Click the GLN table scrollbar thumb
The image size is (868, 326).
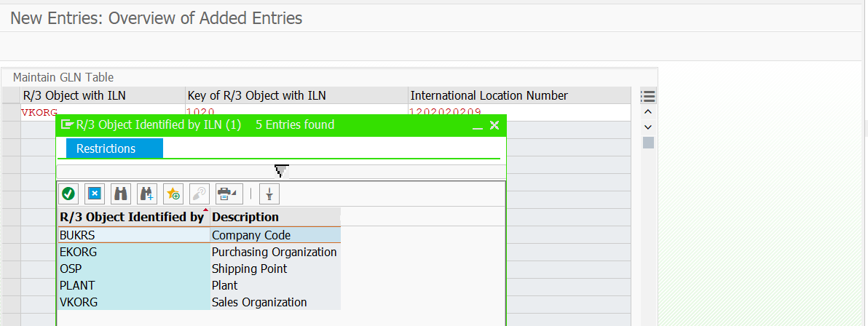[648, 143]
